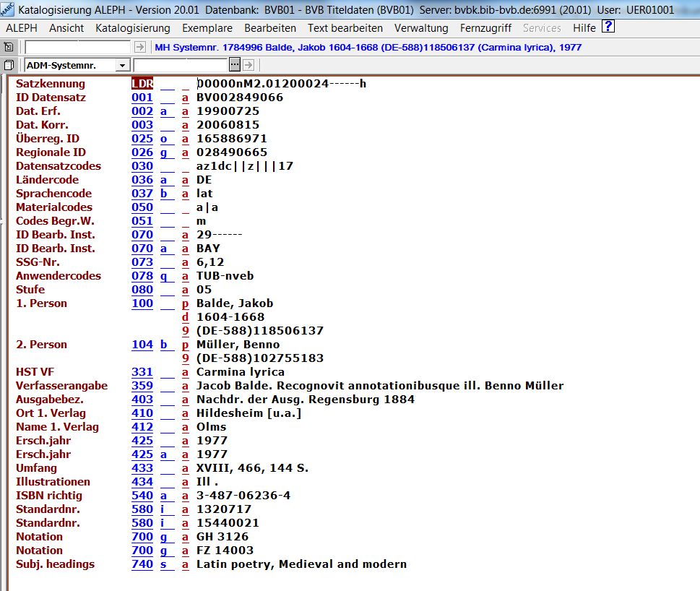Screen dimensions: 700x591
Task: Click the title value Carmina lyrica
Action: pyautogui.click(x=241, y=372)
